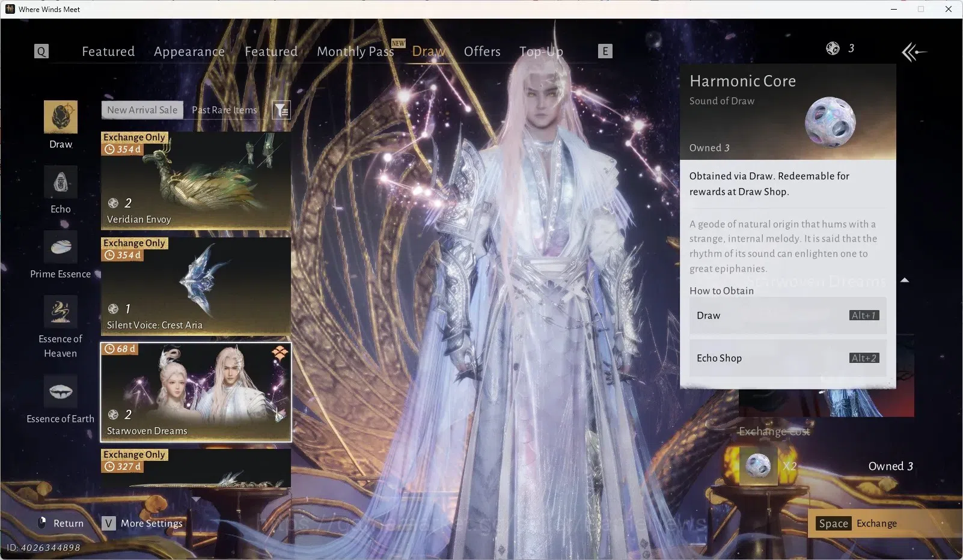Click the Alt+2 shortcut label

pyautogui.click(x=864, y=358)
